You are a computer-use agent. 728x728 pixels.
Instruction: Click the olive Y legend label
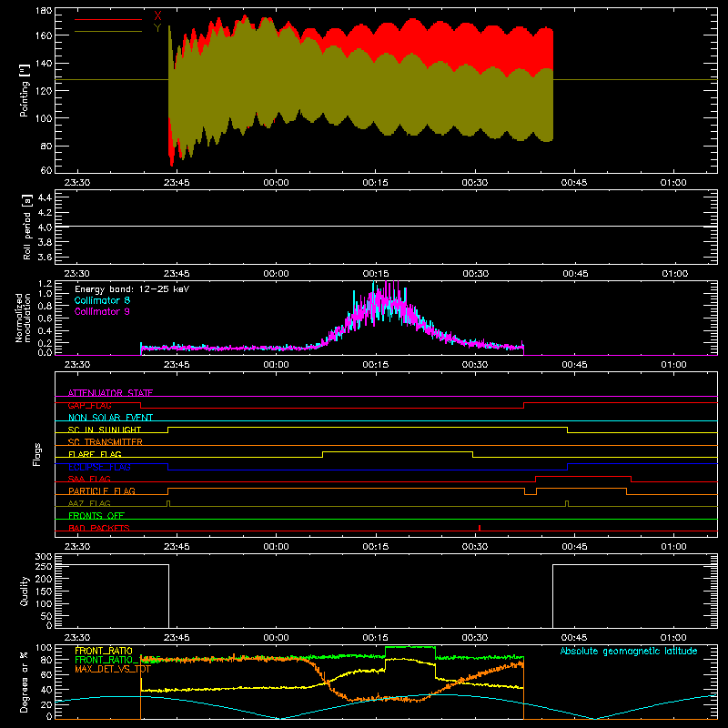(157, 28)
